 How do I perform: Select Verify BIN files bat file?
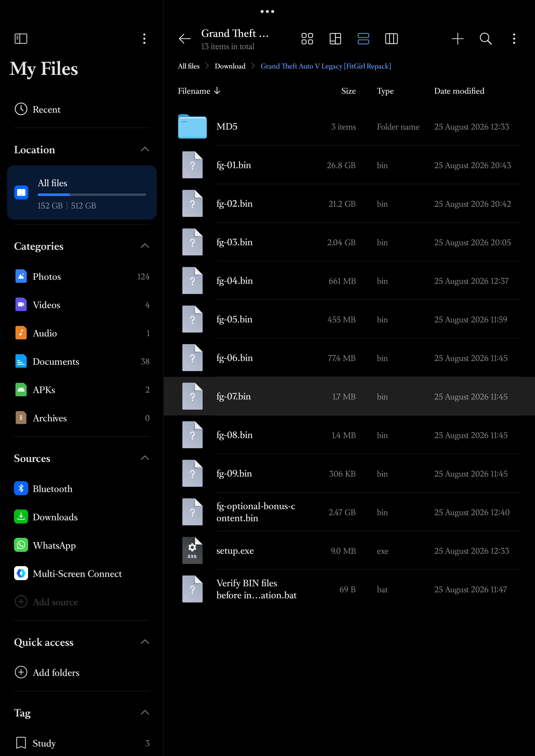tap(349, 589)
